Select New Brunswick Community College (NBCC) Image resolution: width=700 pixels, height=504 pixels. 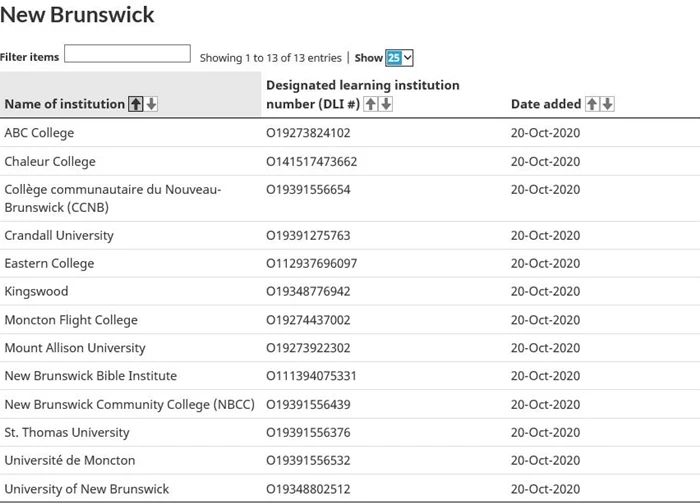pyautogui.click(x=129, y=404)
